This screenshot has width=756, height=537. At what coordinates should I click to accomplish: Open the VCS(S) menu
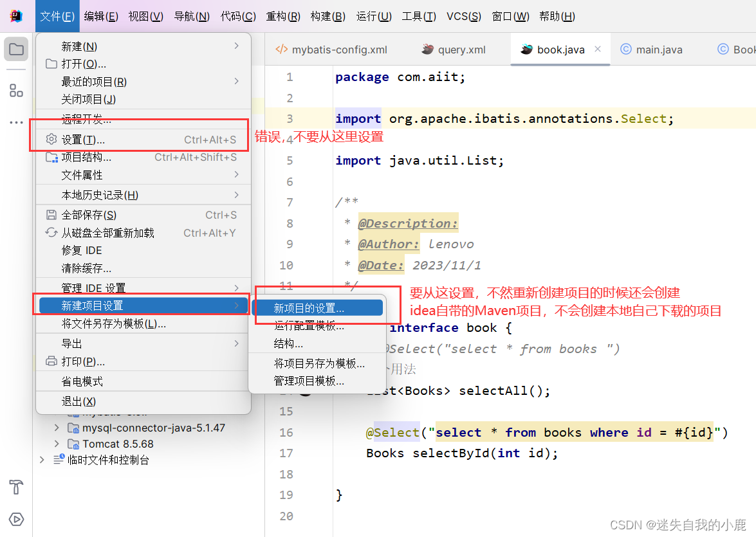[464, 16]
